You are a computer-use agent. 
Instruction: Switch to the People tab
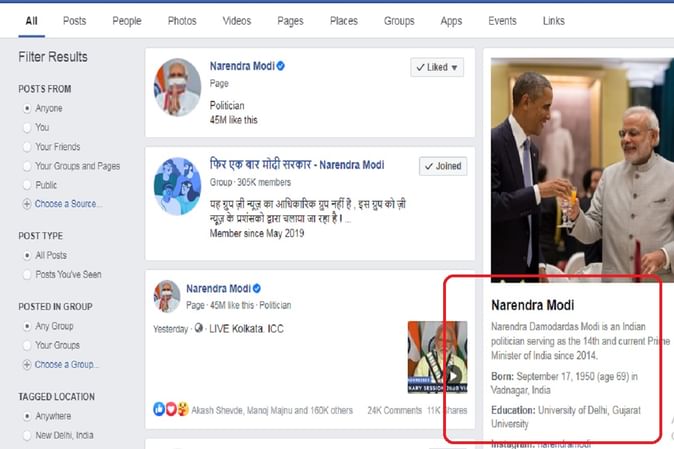pyautogui.click(x=127, y=21)
